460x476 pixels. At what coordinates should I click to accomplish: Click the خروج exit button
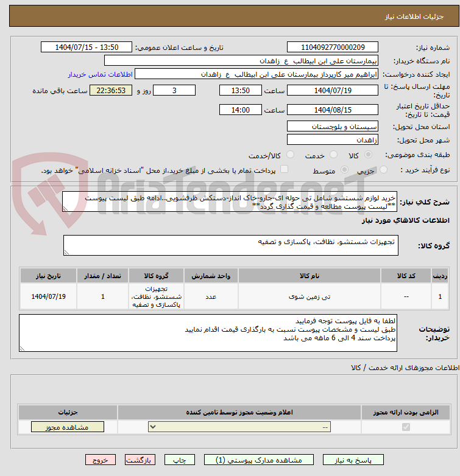[101, 460]
